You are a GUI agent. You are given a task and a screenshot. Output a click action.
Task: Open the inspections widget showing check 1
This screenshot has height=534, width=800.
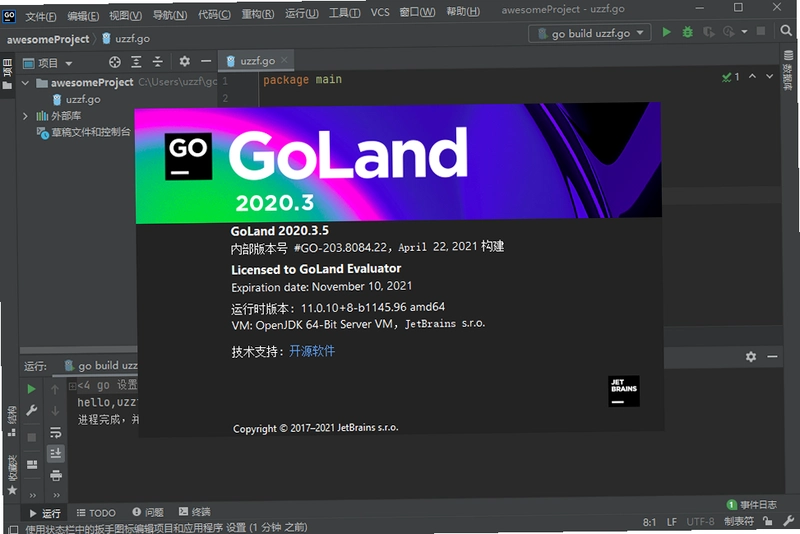point(731,77)
